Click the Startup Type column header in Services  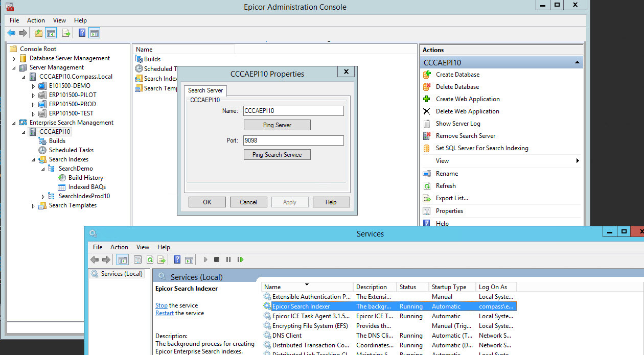(452, 287)
